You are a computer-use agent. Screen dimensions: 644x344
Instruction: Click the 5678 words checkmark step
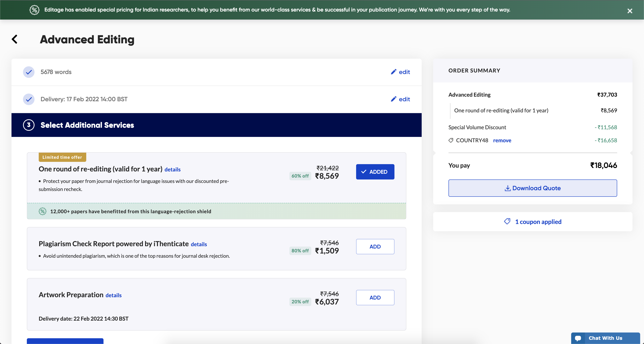(29, 72)
